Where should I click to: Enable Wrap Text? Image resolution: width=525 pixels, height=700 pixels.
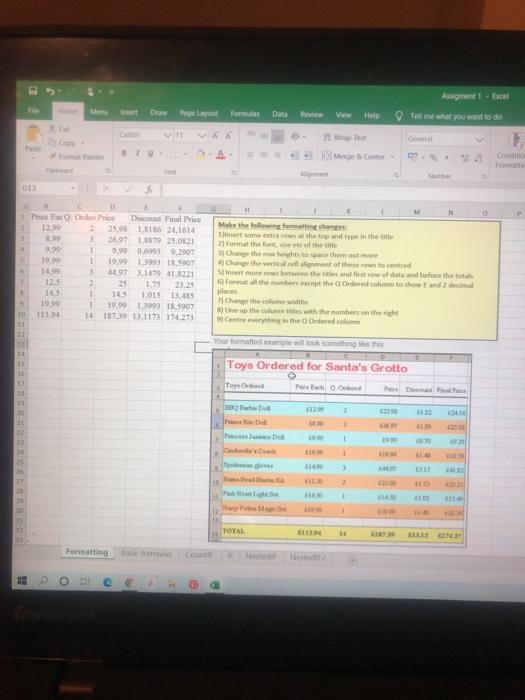345,138
